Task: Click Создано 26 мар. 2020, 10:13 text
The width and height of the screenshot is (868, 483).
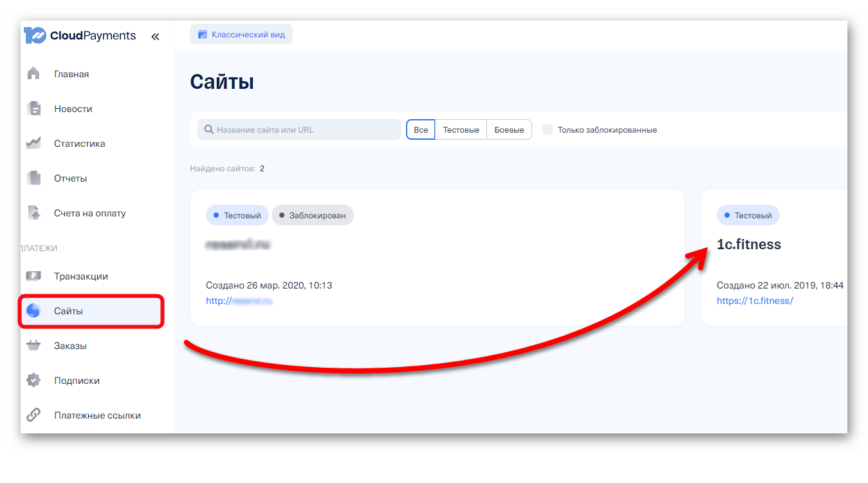Action: tap(269, 285)
